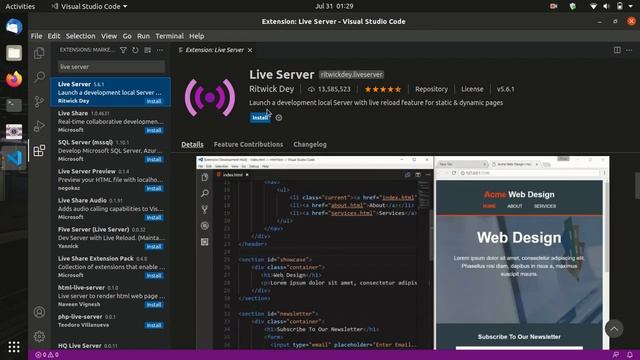Close the Extension: Live Server tab
The height and width of the screenshot is (360, 640).
coord(250,50)
